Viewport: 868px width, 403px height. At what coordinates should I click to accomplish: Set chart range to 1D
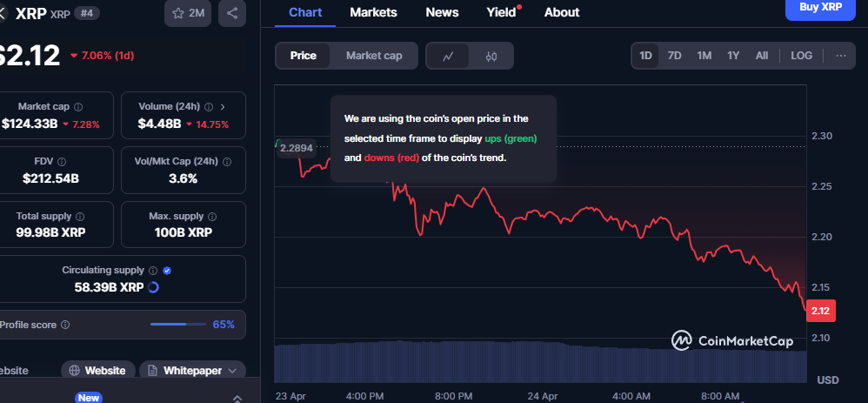tap(645, 56)
